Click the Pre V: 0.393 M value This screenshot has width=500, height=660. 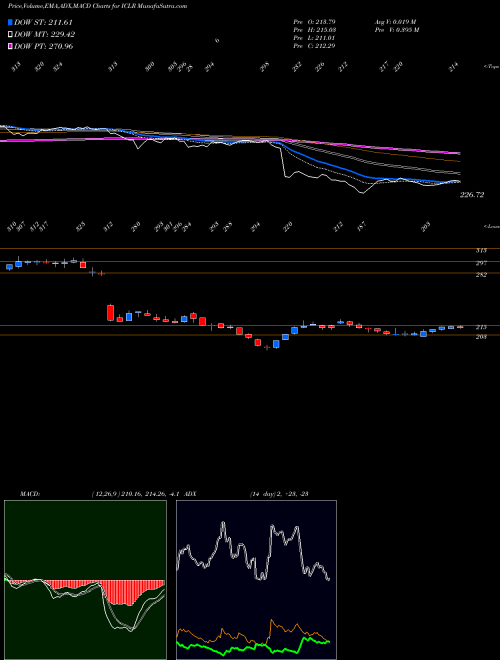click(x=397, y=30)
